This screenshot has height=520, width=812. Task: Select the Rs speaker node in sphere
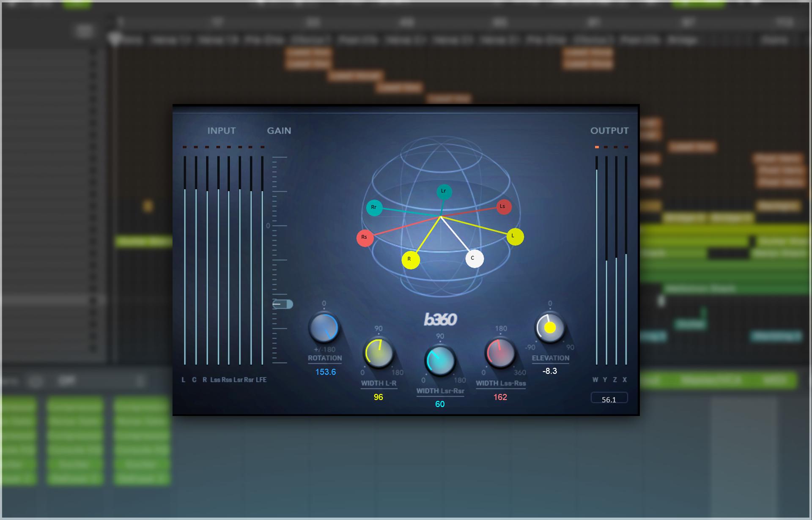tap(365, 238)
